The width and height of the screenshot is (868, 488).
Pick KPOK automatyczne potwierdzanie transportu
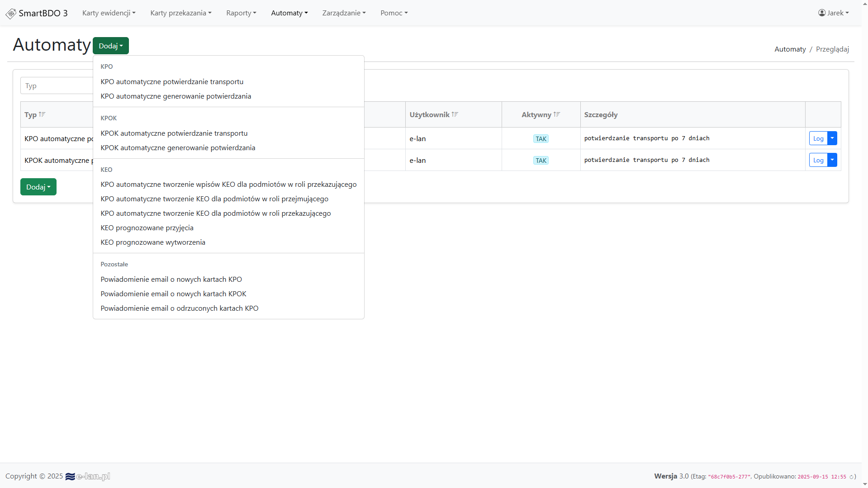(x=174, y=133)
